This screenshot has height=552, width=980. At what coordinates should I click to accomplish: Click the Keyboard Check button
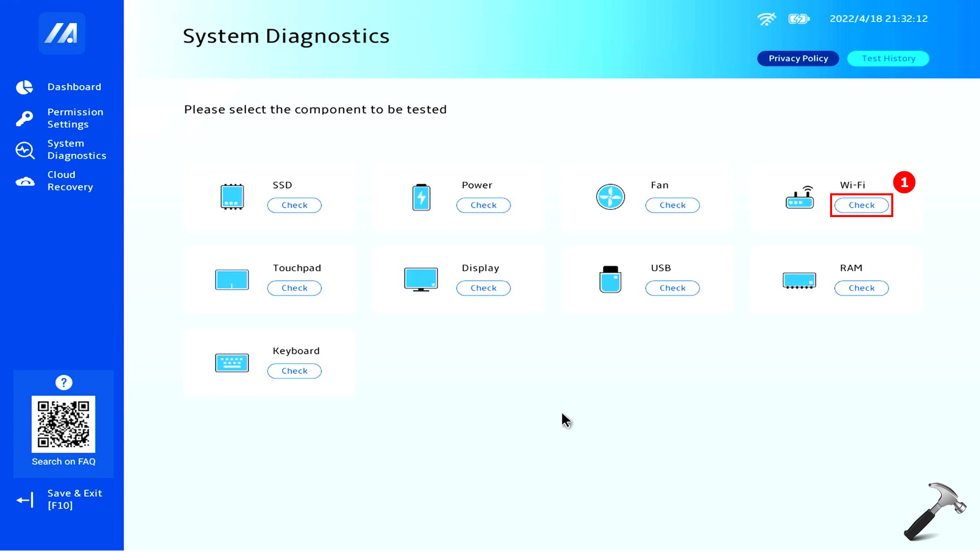pos(294,371)
